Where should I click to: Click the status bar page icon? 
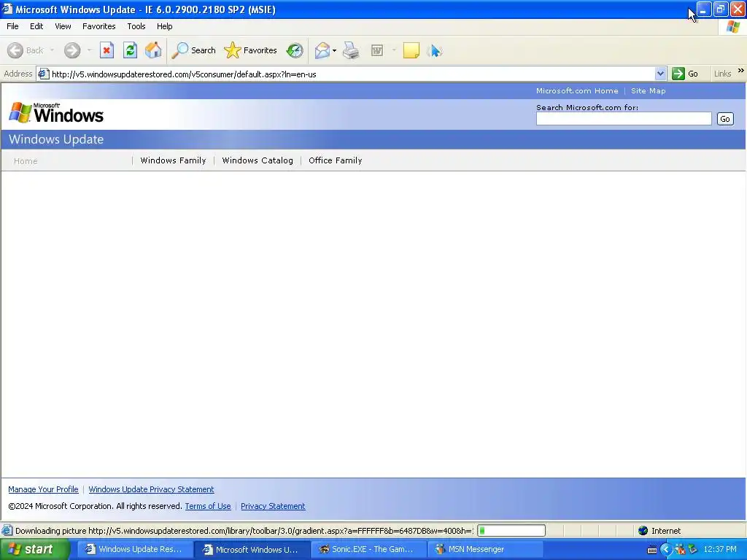click(7, 531)
